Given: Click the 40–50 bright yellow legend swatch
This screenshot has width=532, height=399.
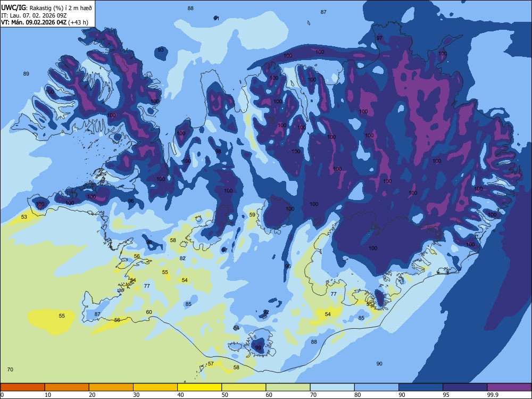Looking at the screenshot, I should (x=199, y=387).
